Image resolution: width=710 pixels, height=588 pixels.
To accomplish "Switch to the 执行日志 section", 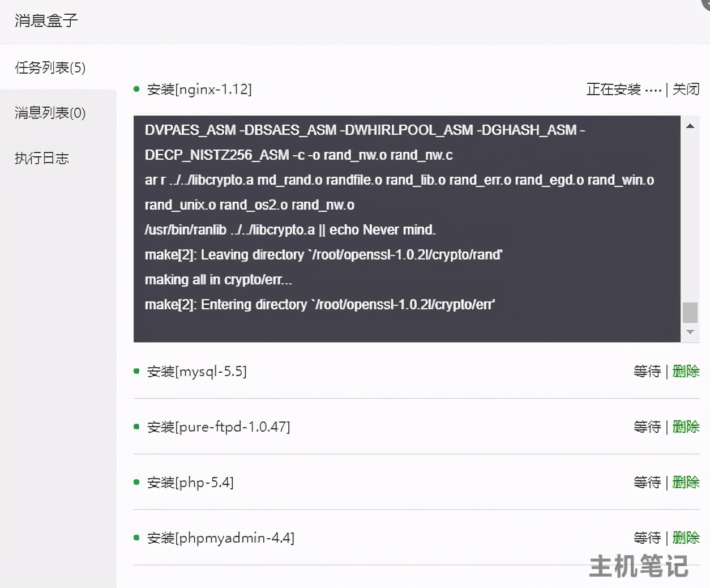I will (41, 158).
